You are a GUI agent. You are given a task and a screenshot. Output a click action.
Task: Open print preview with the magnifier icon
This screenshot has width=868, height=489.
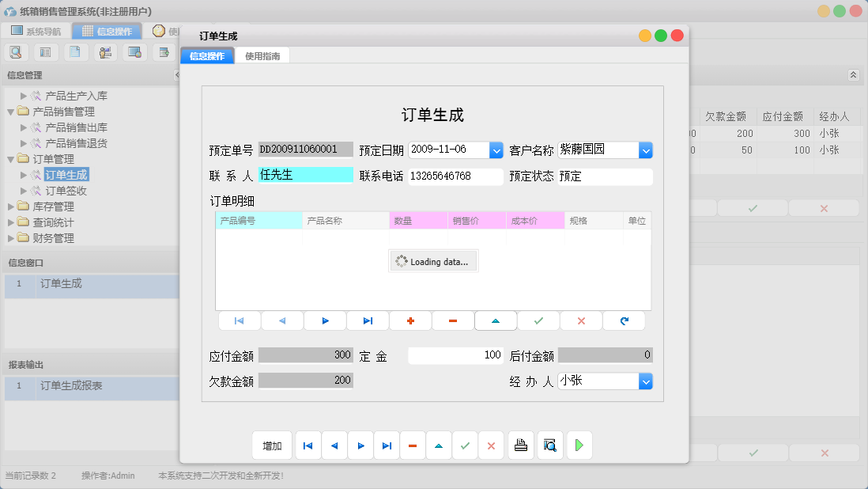point(549,445)
